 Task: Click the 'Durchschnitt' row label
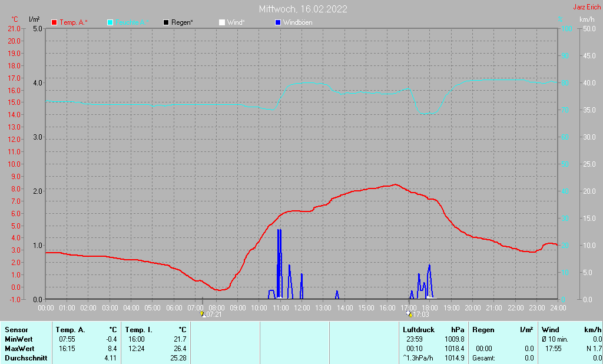[26, 358]
